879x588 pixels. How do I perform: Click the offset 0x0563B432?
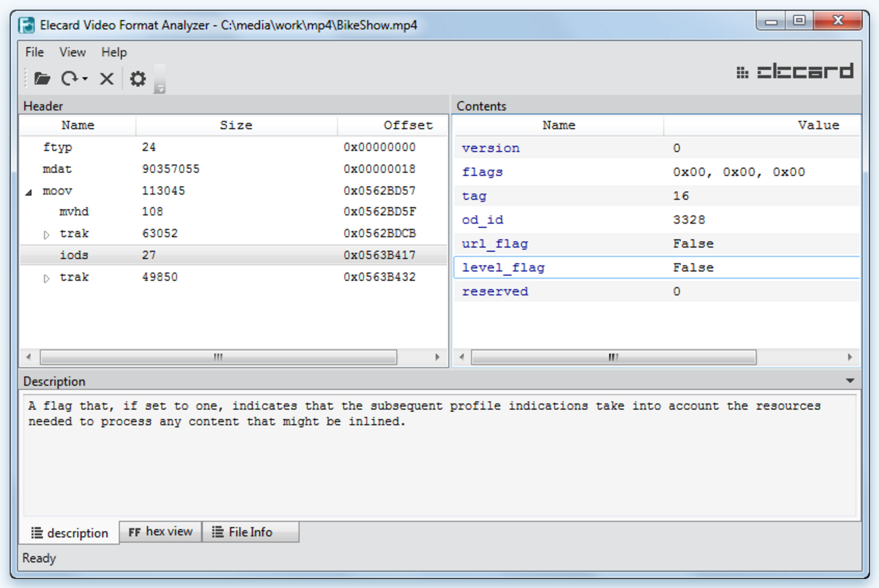380,277
